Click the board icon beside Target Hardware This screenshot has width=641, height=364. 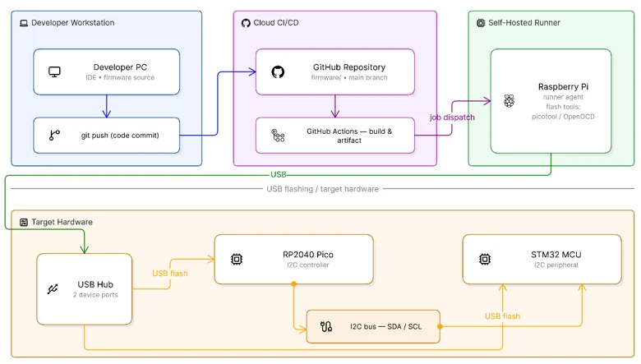pyautogui.click(x=24, y=222)
